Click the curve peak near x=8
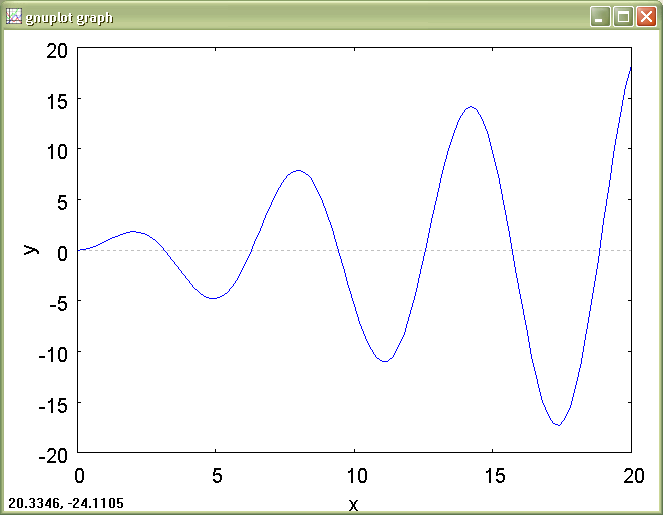This screenshot has height=515, width=663. (299, 170)
